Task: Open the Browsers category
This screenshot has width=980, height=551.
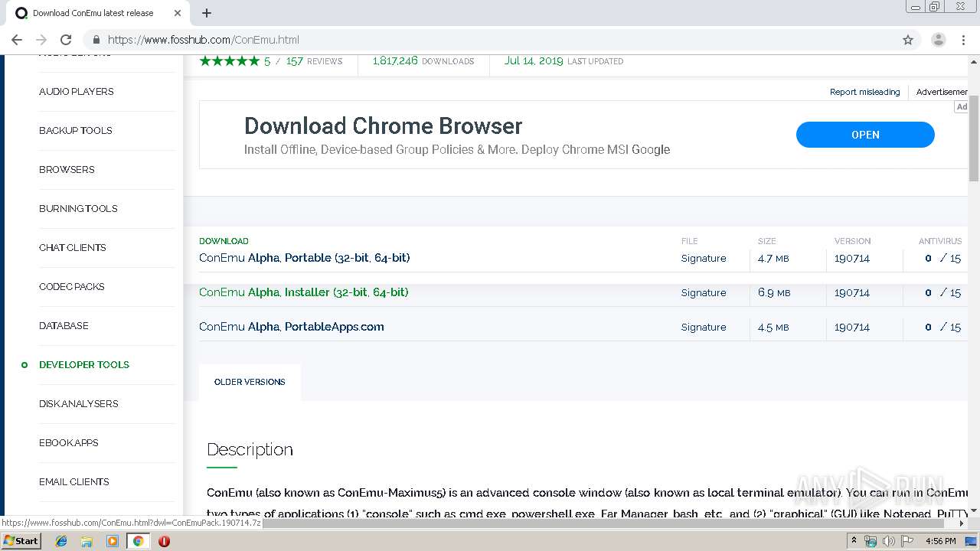Action: coord(67,169)
